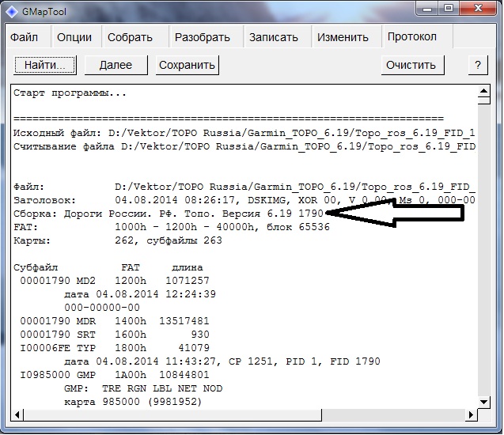Image resolution: width=504 pixels, height=435 pixels.
Task: Select the Протокол tab
Action: point(411,36)
